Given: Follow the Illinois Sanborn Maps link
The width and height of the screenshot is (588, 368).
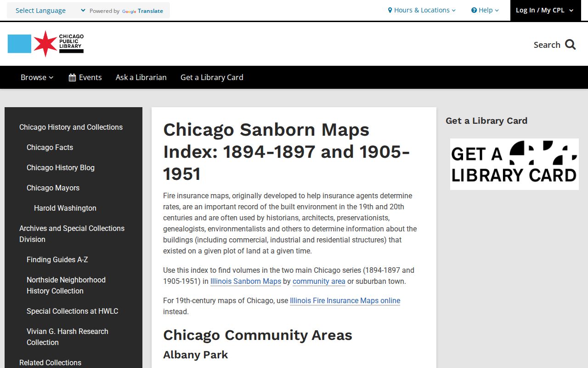Looking at the screenshot, I should (x=246, y=281).
